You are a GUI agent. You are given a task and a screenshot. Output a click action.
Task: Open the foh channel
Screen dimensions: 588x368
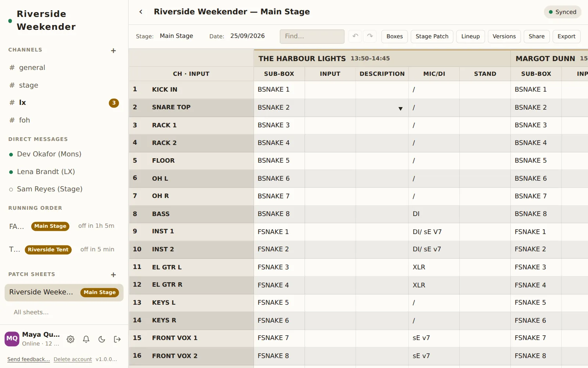coord(64,120)
